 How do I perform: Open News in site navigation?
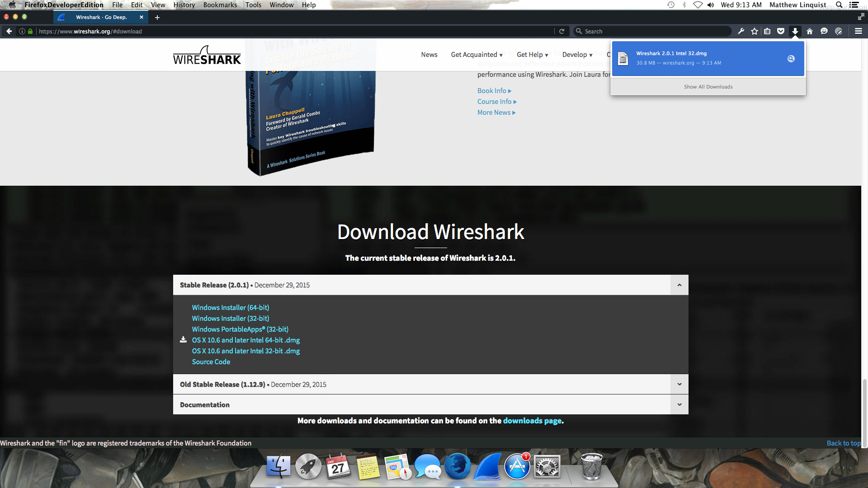click(429, 55)
